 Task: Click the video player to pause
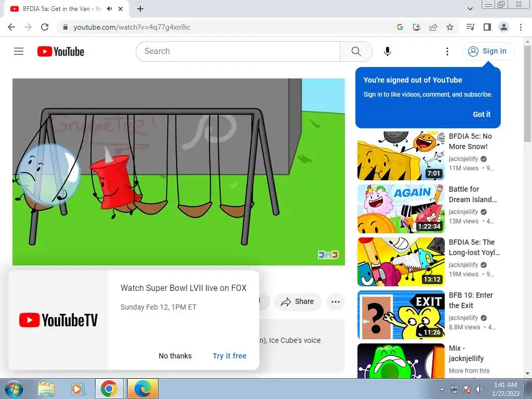179,171
